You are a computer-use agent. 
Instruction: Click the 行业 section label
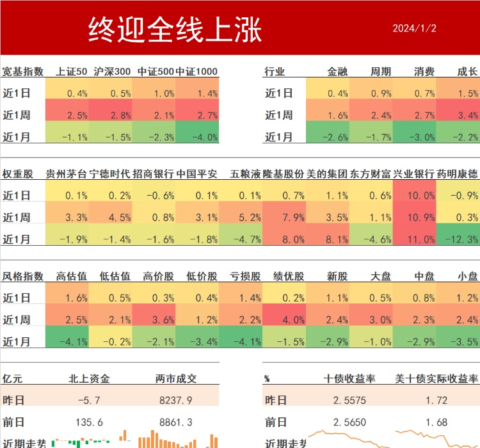click(x=275, y=72)
